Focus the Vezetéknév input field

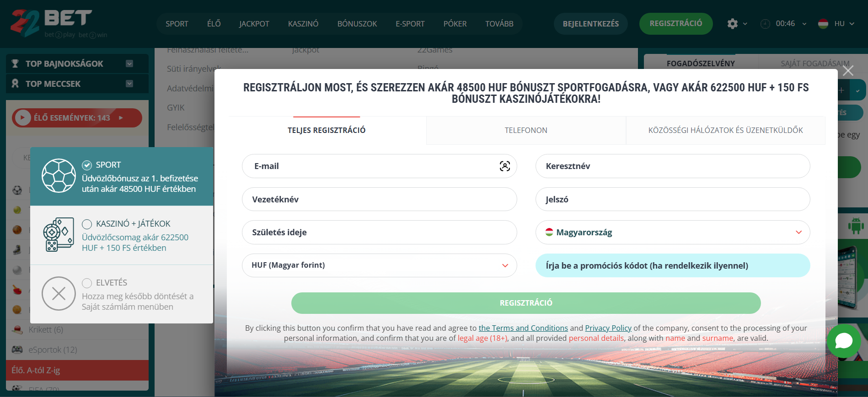(x=379, y=199)
